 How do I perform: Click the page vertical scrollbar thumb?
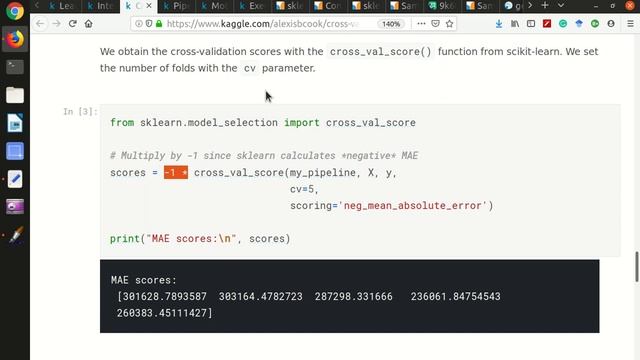(x=636, y=267)
